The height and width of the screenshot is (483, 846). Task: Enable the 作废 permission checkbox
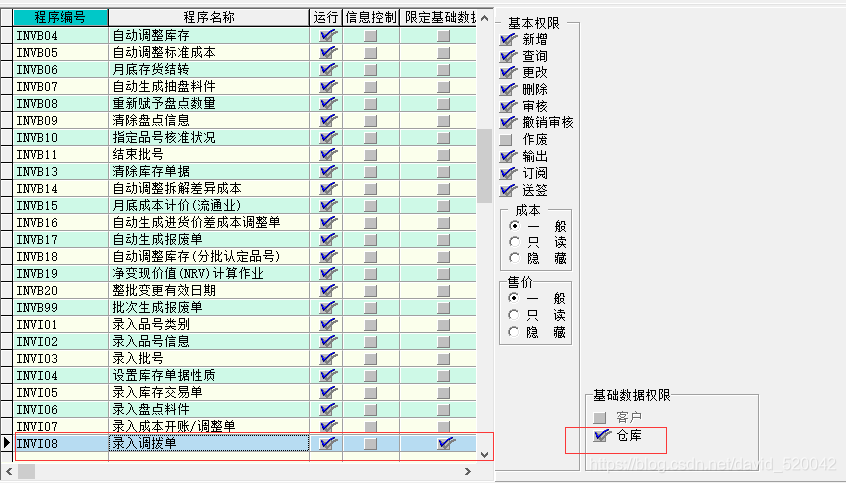tap(506, 140)
